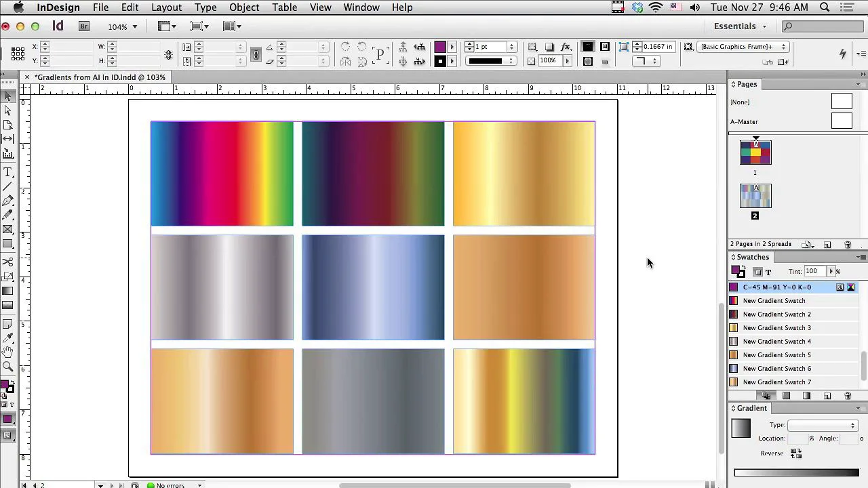Select the Hand tool

[x=8, y=351]
